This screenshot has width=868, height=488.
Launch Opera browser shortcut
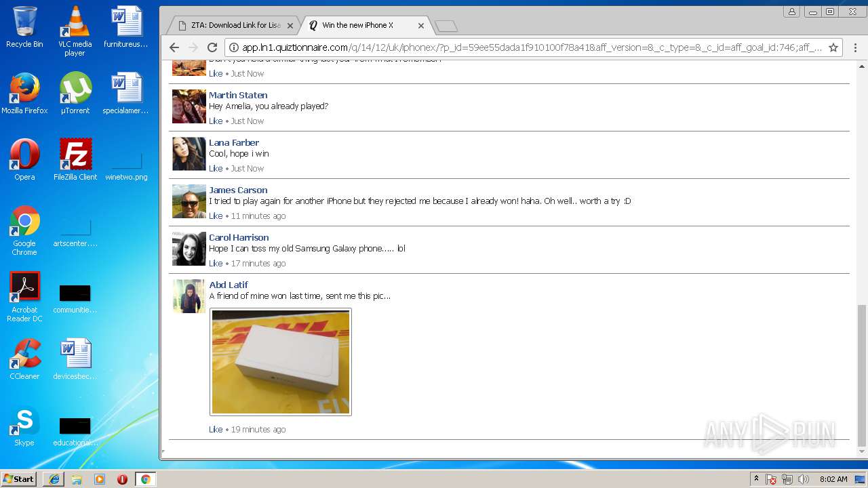coord(24,159)
